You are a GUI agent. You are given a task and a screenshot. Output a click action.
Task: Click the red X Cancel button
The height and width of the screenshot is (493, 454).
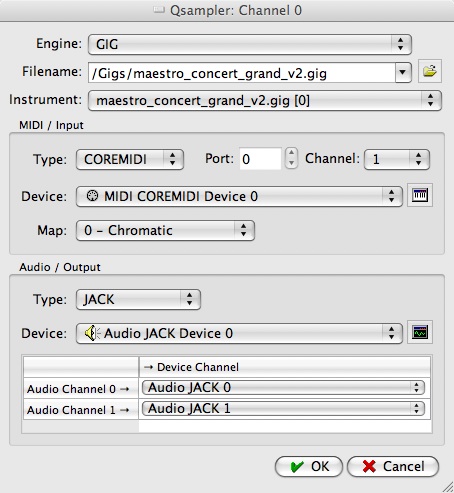coord(393,466)
